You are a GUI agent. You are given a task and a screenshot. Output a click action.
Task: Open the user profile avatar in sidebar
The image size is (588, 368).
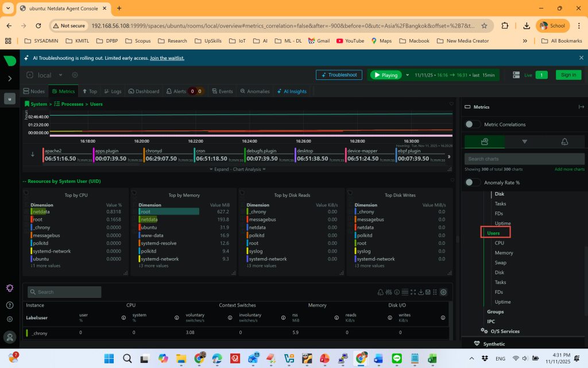coord(10,337)
